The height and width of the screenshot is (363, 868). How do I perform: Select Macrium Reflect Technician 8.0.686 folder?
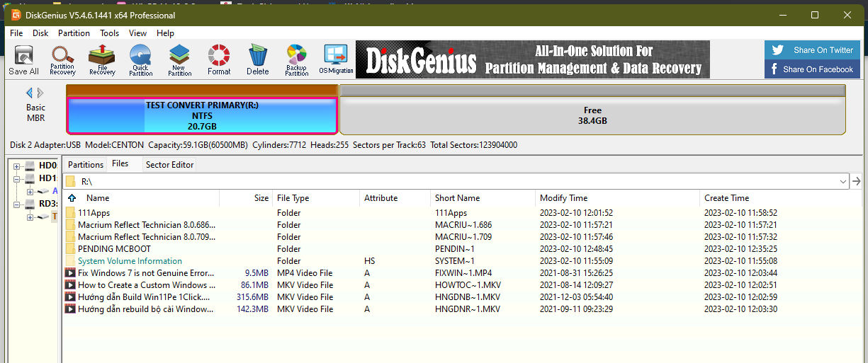(147, 225)
